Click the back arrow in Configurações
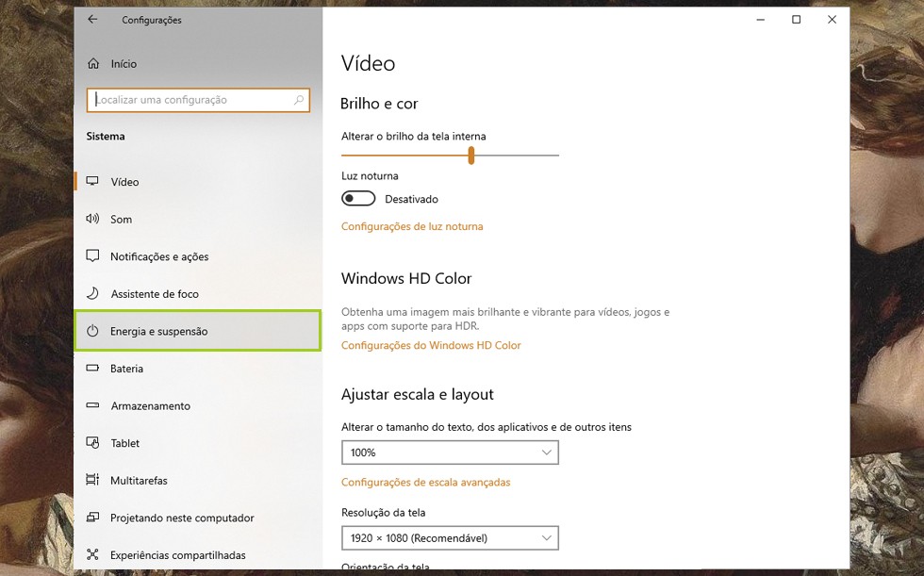 click(92, 20)
